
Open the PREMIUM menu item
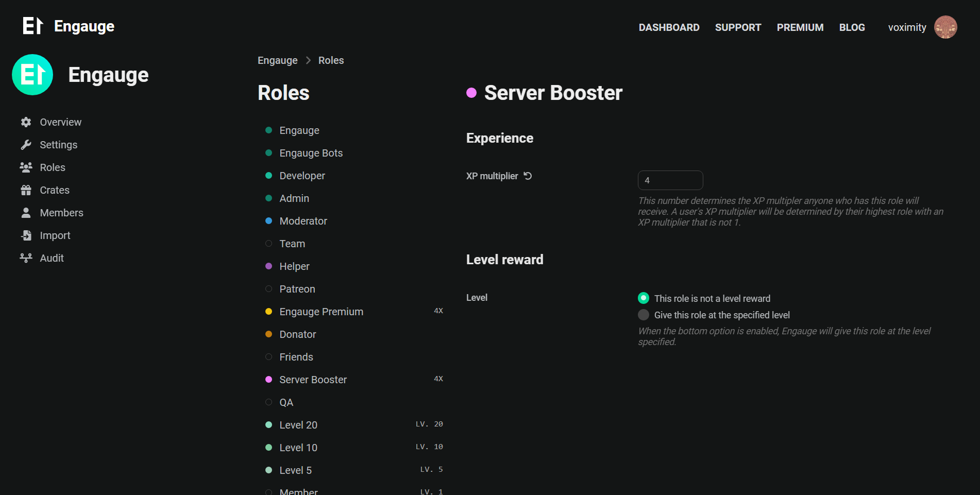pos(800,27)
